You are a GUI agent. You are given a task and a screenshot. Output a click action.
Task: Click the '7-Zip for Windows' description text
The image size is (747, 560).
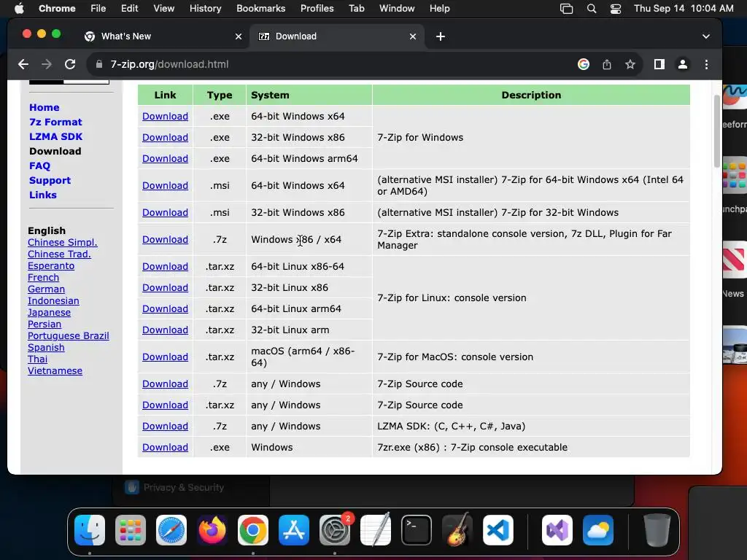click(420, 138)
